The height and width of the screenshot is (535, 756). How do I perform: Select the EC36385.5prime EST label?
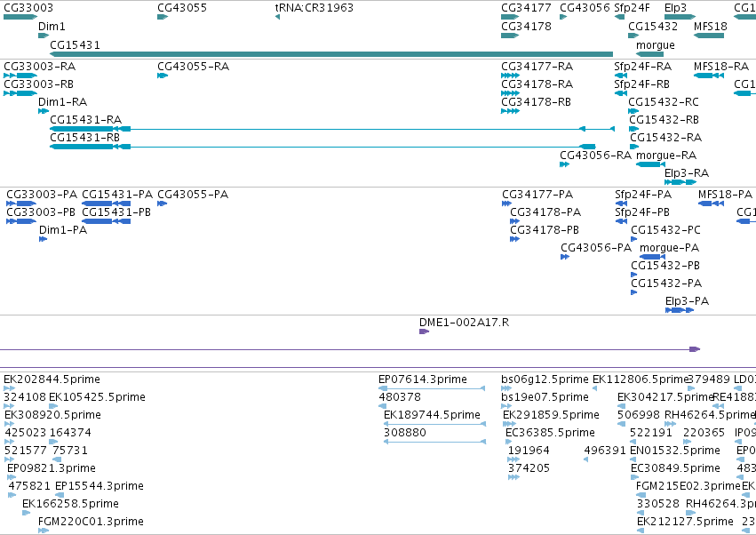point(550,433)
